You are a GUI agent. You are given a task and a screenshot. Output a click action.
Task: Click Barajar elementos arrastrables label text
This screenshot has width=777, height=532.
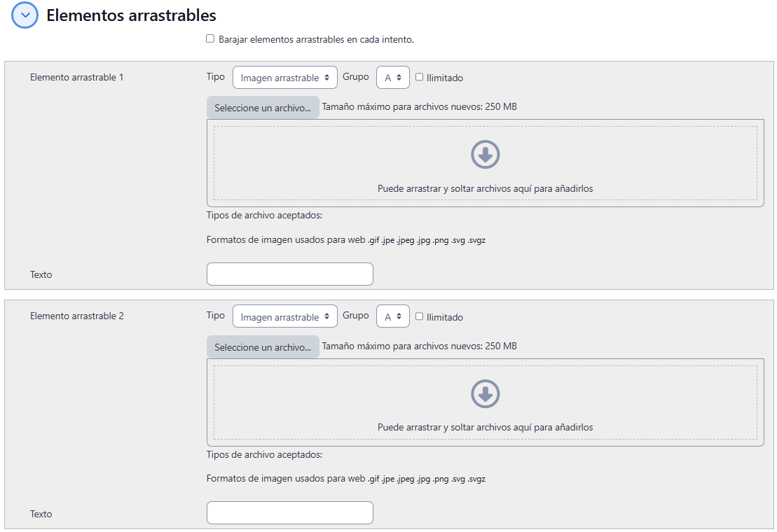click(x=316, y=40)
